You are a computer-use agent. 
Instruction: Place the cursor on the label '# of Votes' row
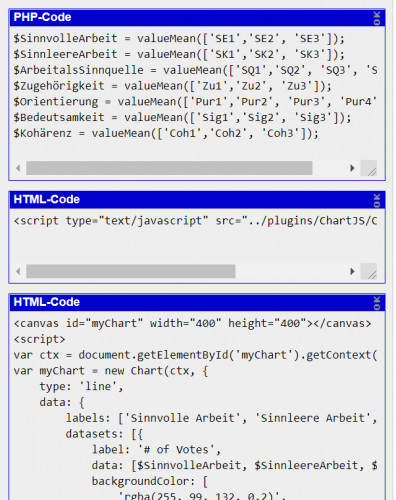(156, 450)
